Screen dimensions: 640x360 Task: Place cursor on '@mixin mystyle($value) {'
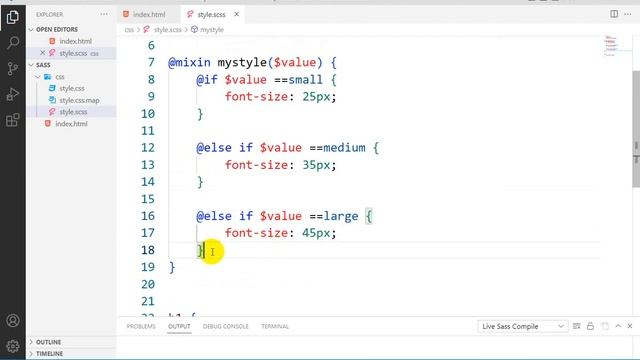coord(252,62)
